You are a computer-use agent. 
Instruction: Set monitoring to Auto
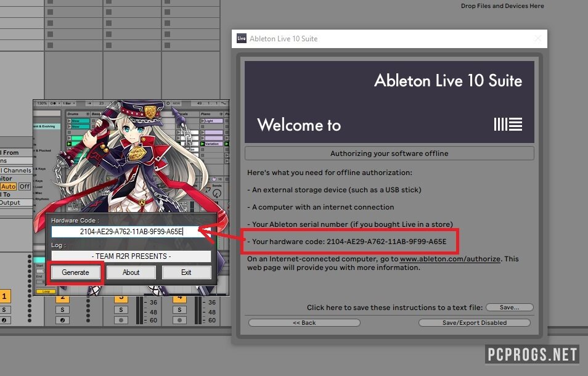tap(8, 186)
